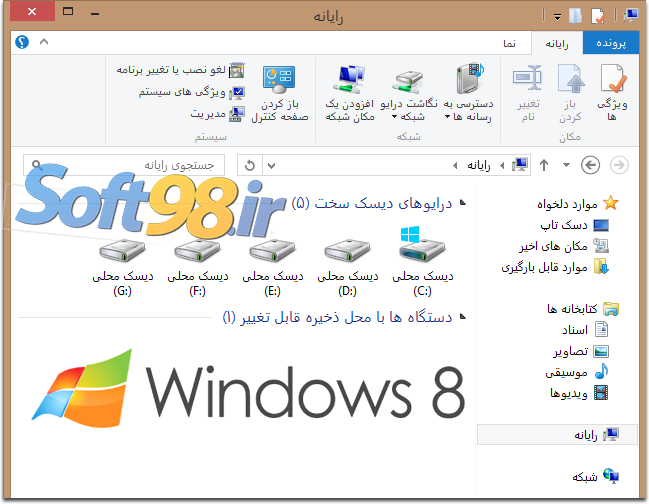
Task: Select Libraries (کتابخانه ها) in the navigation pane
Action: [583, 309]
